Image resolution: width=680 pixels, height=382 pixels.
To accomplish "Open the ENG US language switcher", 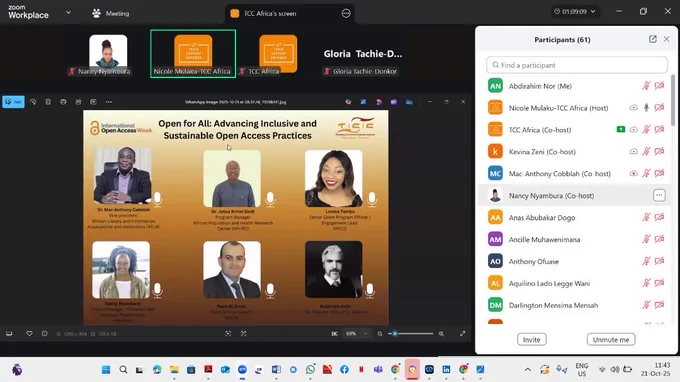I will pyautogui.click(x=582, y=369).
